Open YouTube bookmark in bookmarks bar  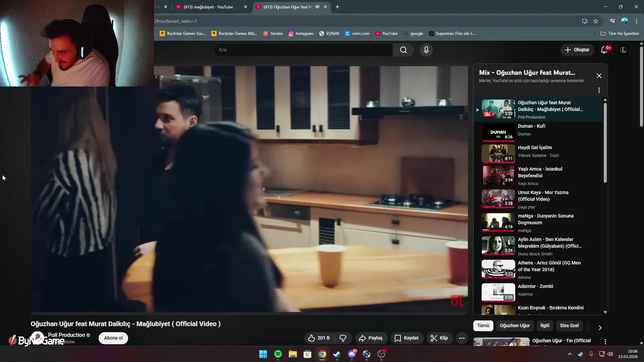386,34
